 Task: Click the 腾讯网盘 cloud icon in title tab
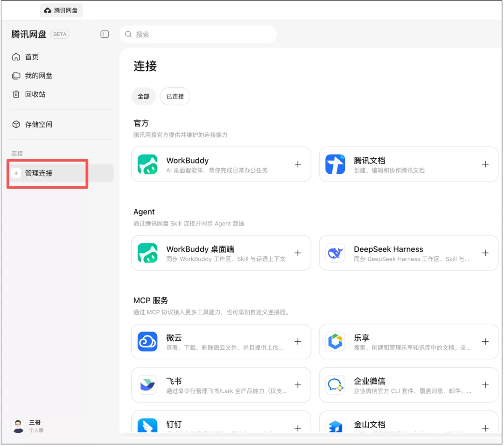tap(48, 11)
